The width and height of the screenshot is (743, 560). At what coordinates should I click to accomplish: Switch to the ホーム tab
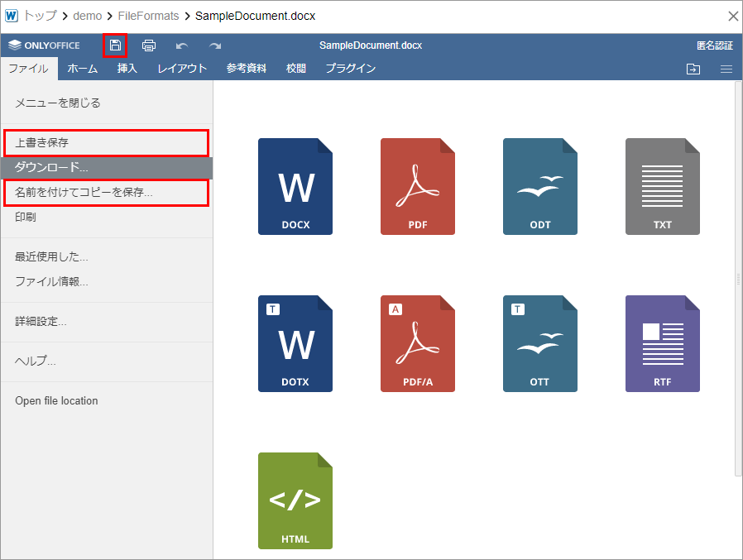pyautogui.click(x=83, y=69)
